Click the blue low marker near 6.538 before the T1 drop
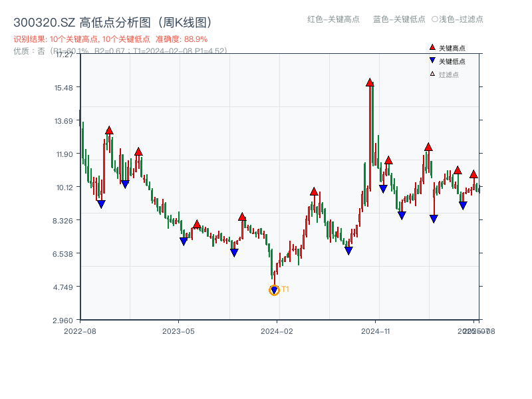The image size is (532, 399). tap(234, 253)
